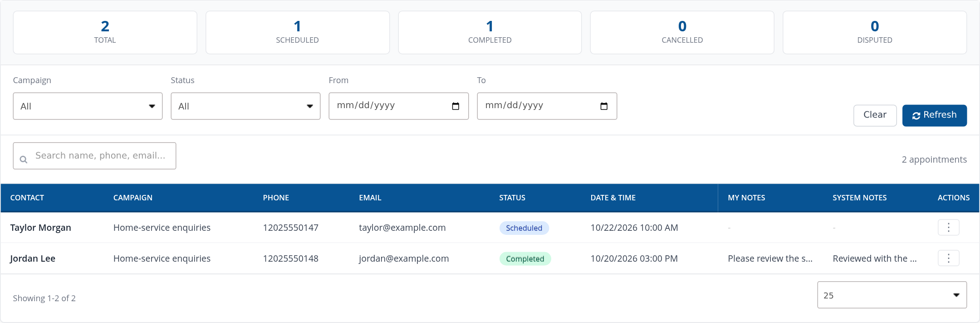Select contact name Taylor Morgan
Image resolution: width=980 pixels, height=323 pixels.
coord(41,228)
